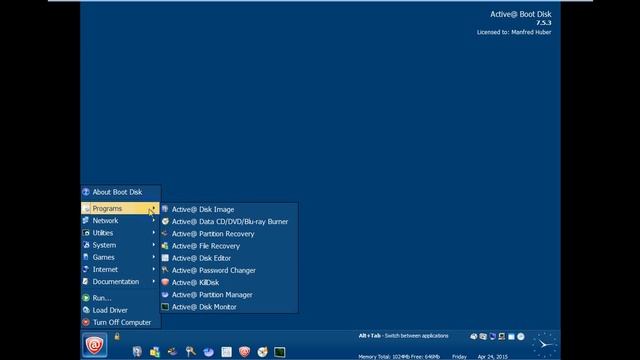Launch Disk Image from the taskbar quick-launch
The height and width of the screenshot is (360, 640).
[x=137, y=351]
